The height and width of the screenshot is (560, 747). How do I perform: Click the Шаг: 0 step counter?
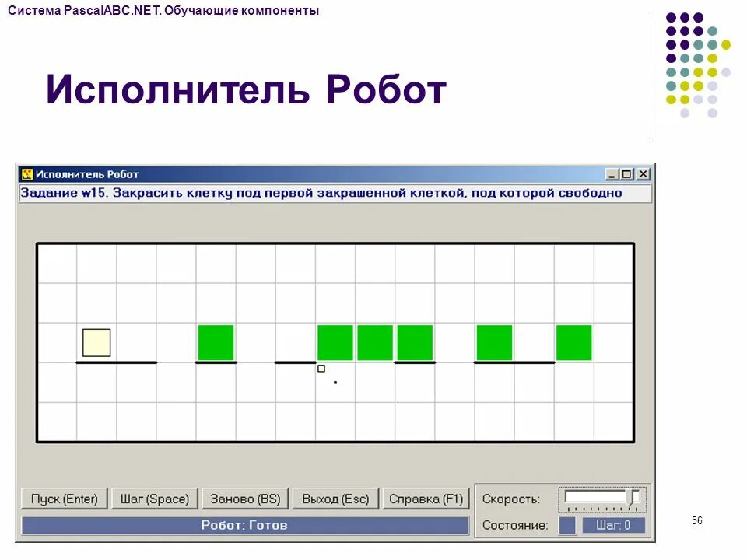tap(614, 525)
